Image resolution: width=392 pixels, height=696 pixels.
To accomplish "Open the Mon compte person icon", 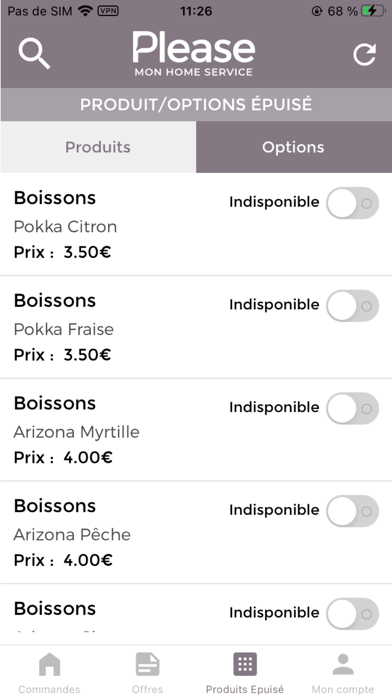I will tap(343, 664).
